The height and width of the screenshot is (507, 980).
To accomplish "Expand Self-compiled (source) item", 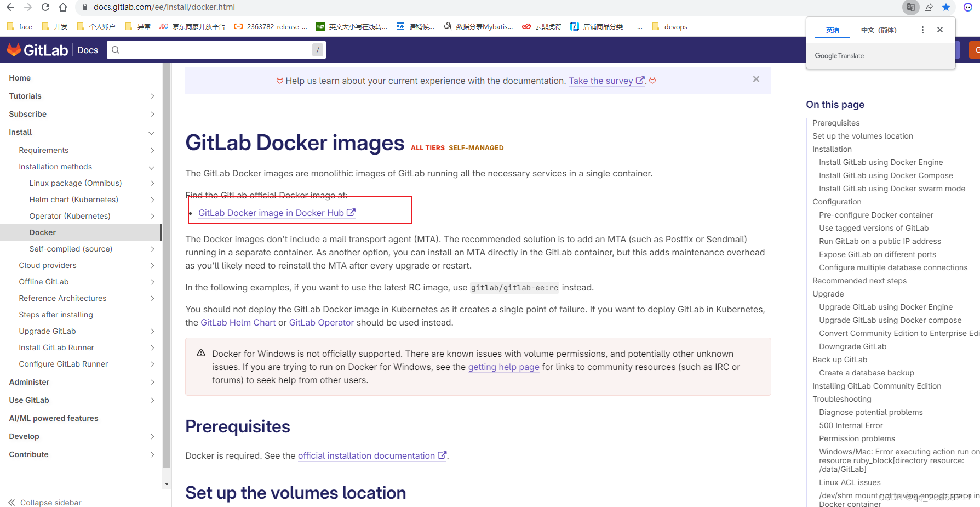I will [x=152, y=249].
